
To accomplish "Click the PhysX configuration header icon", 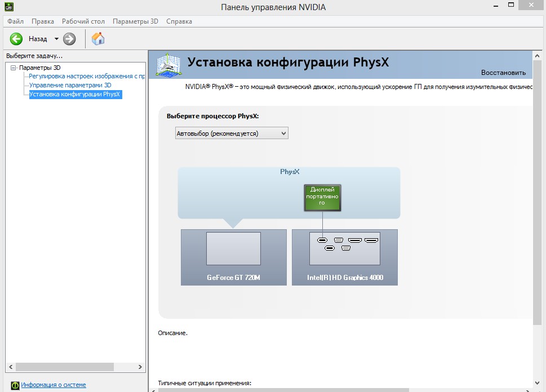I will point(168,65).
